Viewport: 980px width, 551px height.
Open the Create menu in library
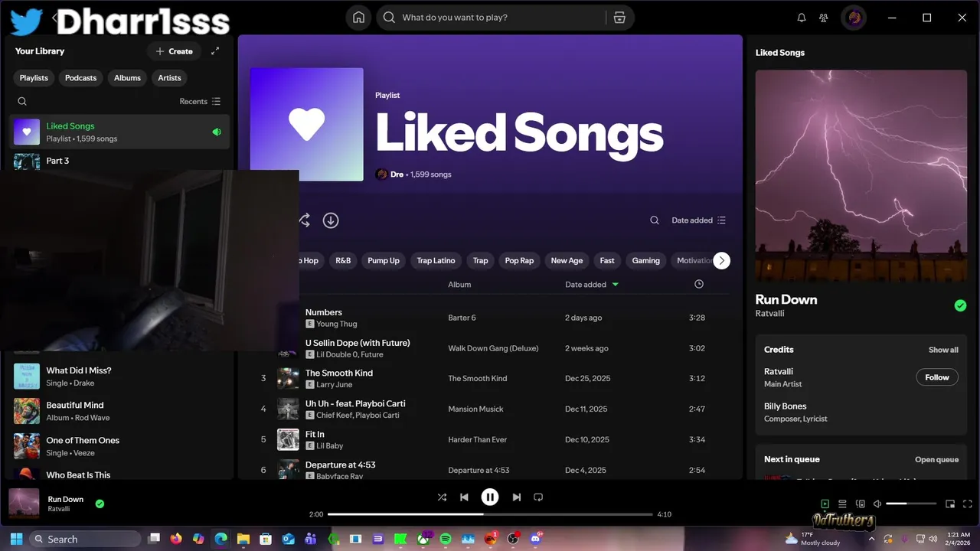tap(174, 51)
